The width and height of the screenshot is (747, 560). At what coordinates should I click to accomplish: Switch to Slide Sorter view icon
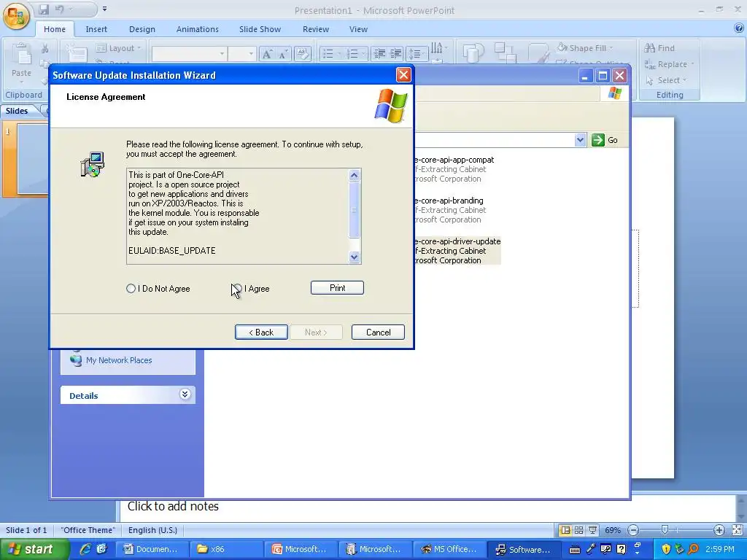point(578,530)
